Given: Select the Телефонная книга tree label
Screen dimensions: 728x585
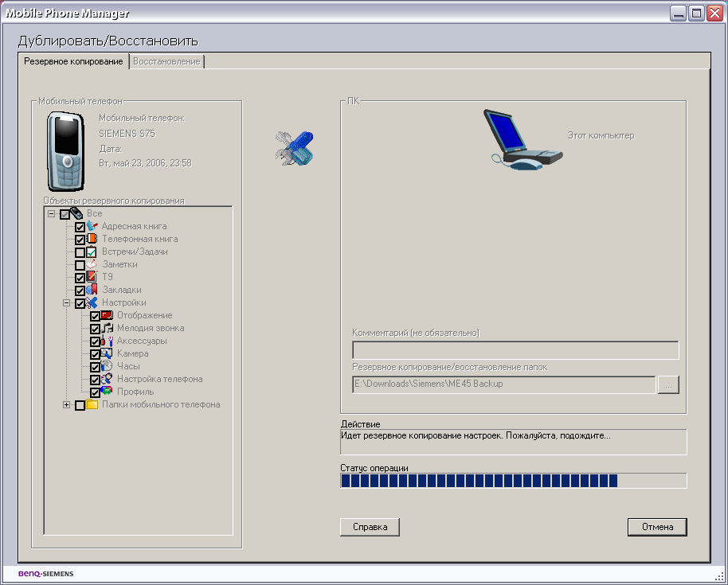Looking at the screenshot, I should coord(139,239).
